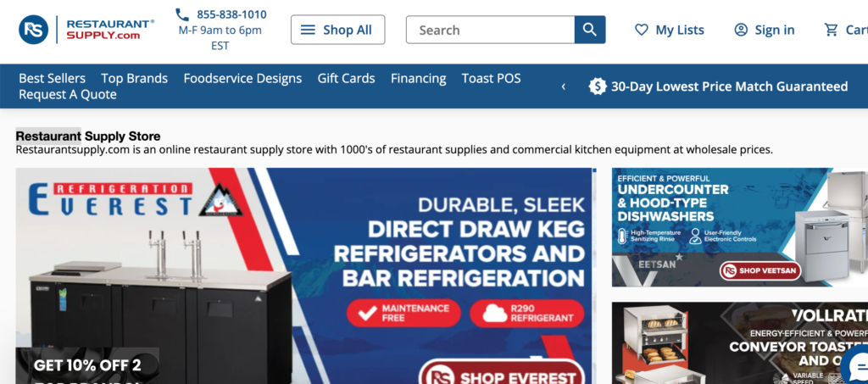Click the magnifying glass search button

coord(590,30)
